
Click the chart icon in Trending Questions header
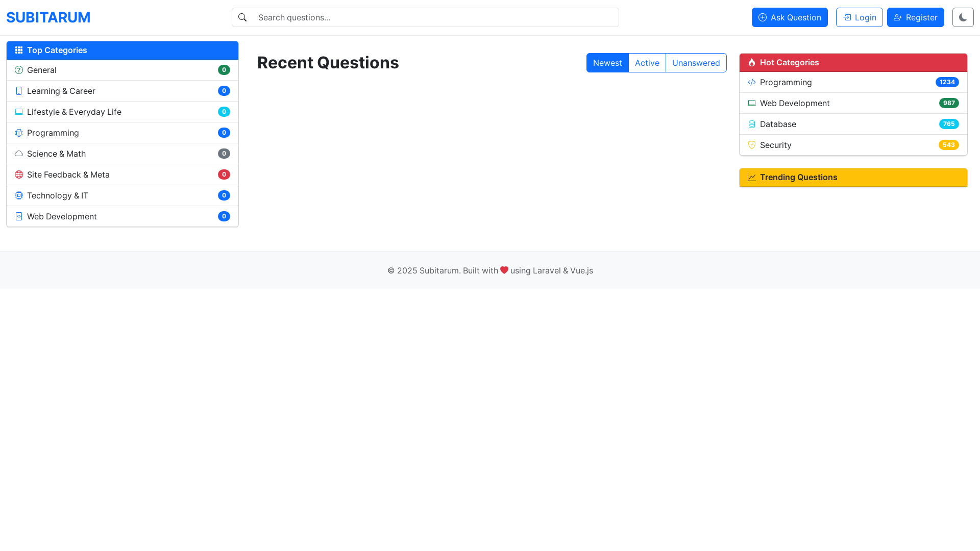tap(751, 177)
